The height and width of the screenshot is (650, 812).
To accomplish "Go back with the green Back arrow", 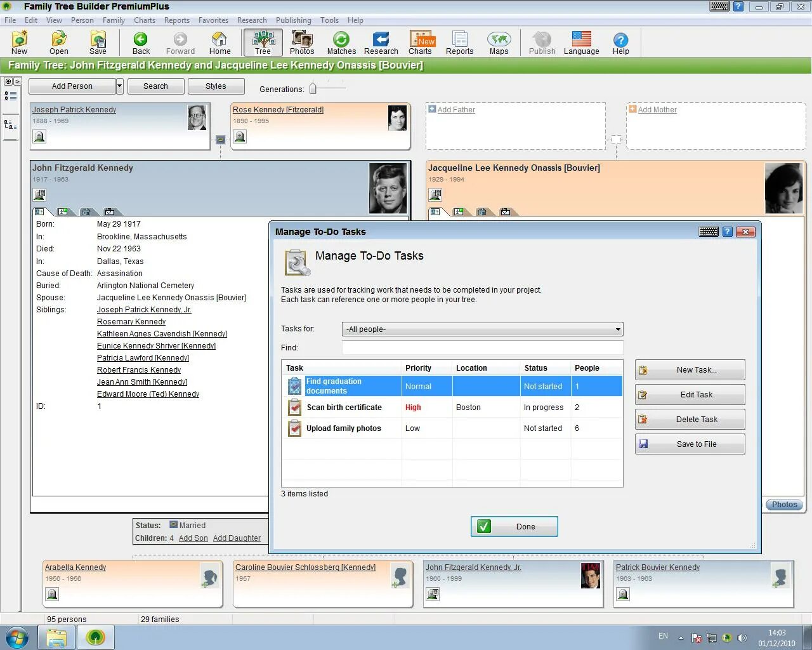I will click(x=141, y=43).
